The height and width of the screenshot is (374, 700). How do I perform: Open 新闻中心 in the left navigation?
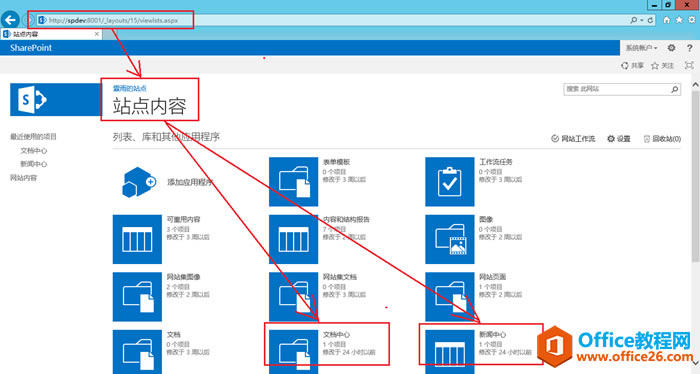point(33,164)
